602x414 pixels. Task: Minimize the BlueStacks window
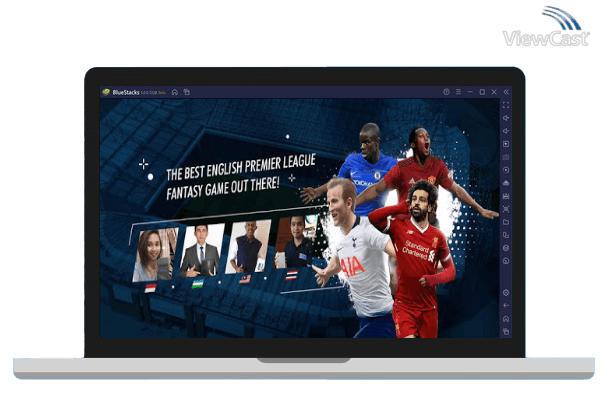pos(470,92)
